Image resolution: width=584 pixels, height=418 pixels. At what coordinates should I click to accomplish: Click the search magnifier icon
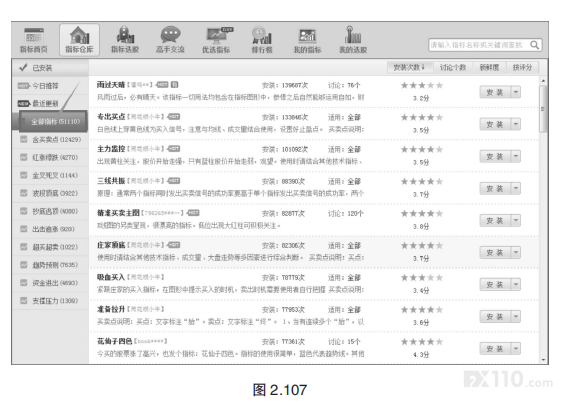click(x=534, y=45)
